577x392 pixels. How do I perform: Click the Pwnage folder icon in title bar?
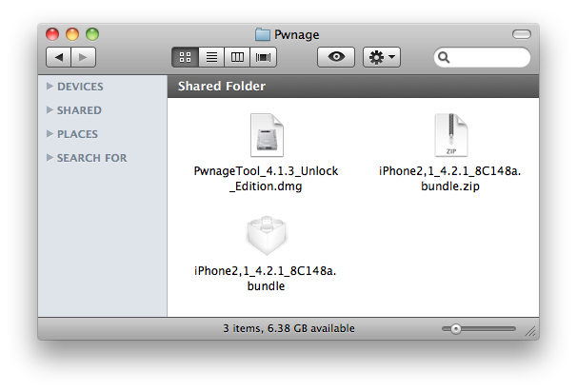point(263,35)
